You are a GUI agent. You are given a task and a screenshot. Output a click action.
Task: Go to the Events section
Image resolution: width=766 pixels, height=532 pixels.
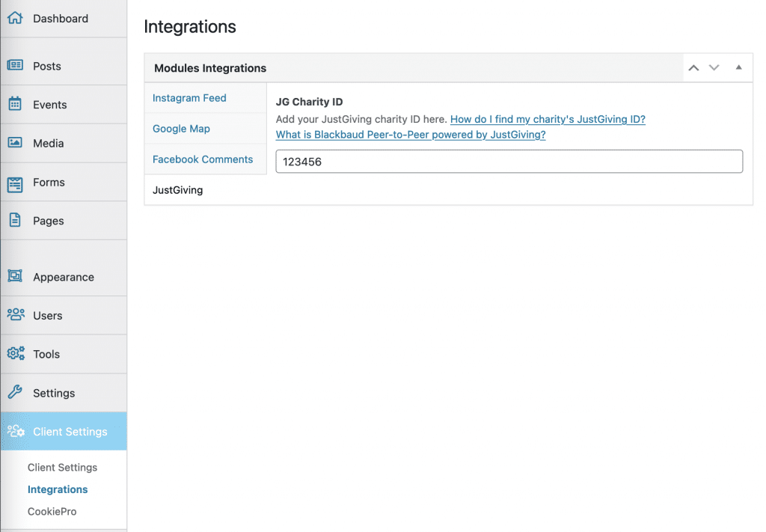64,105
